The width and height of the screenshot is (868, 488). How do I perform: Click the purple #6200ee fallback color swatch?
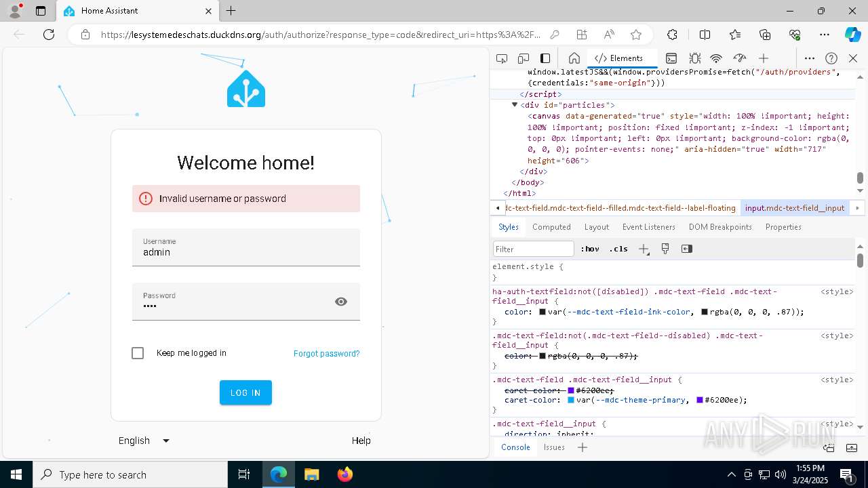point(700,401)
